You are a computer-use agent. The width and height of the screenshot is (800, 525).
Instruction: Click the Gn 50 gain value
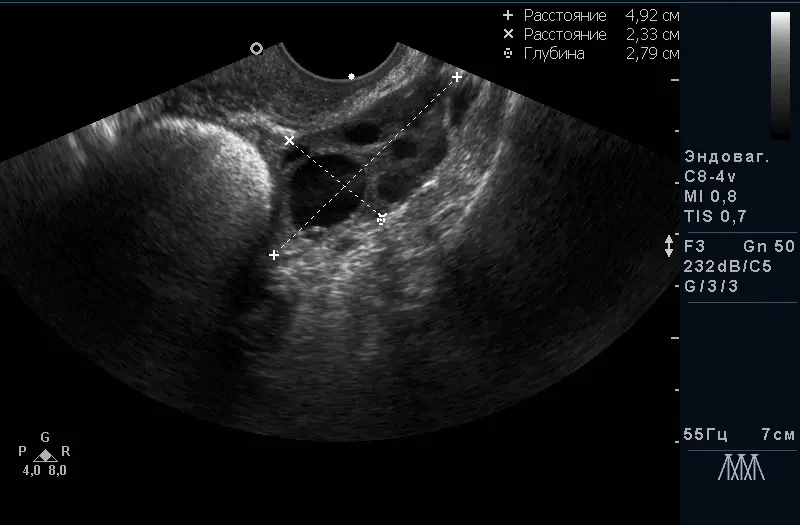[769, 246]
